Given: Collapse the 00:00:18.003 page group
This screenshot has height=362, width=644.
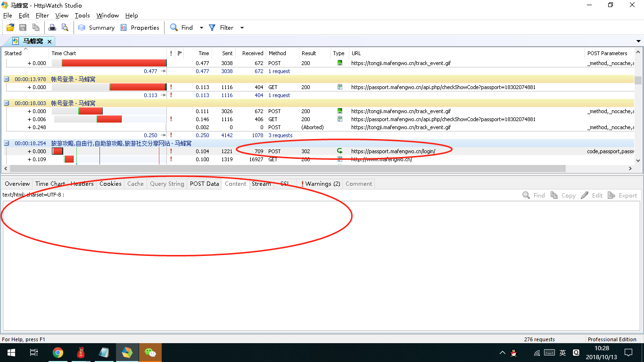Looking at the screenshot, I should 7,103.
